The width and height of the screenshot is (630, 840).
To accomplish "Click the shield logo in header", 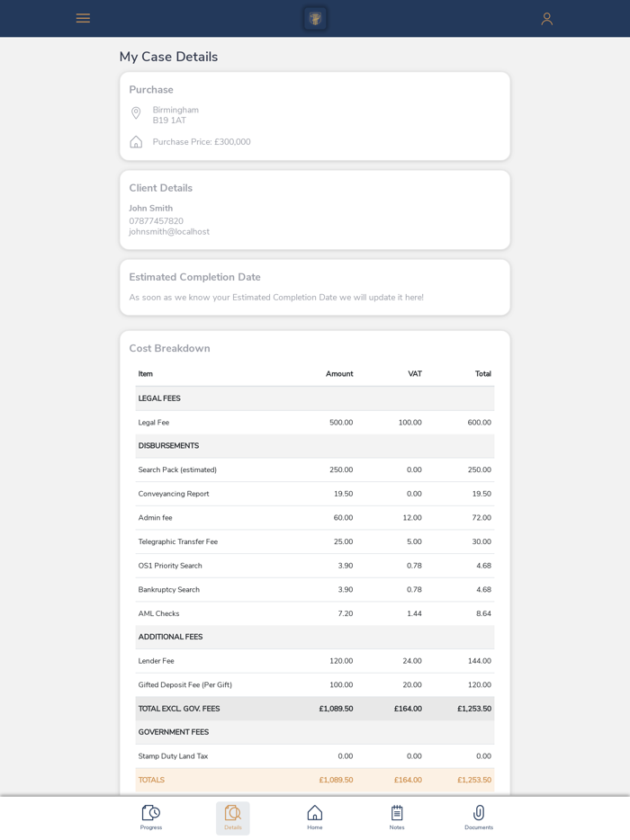I will tap(315, 18).
